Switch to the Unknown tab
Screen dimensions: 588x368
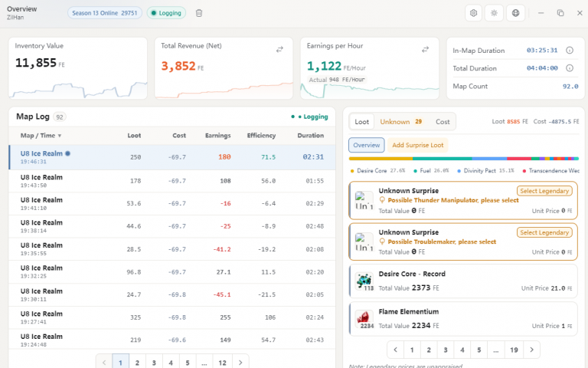(401, 122)
